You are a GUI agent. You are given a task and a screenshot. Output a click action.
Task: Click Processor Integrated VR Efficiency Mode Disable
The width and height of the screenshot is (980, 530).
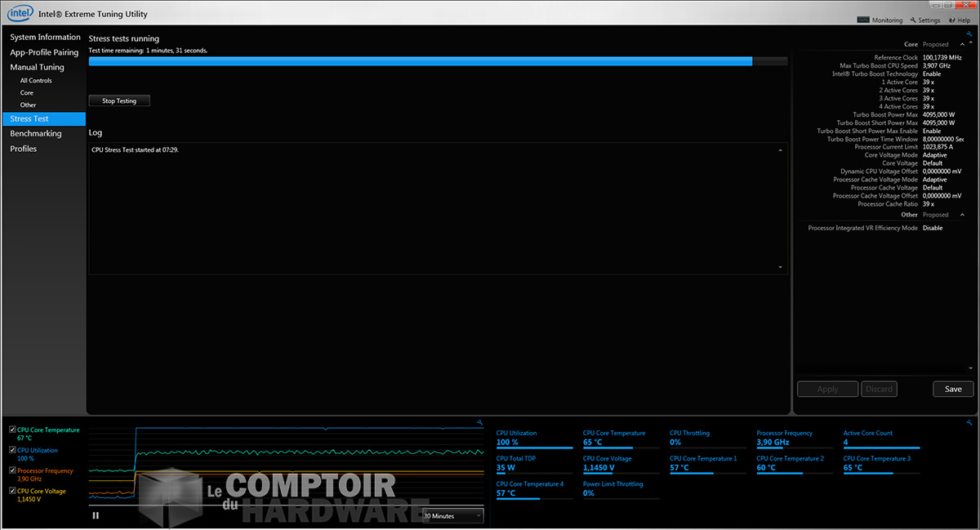(x=933, y=228)
